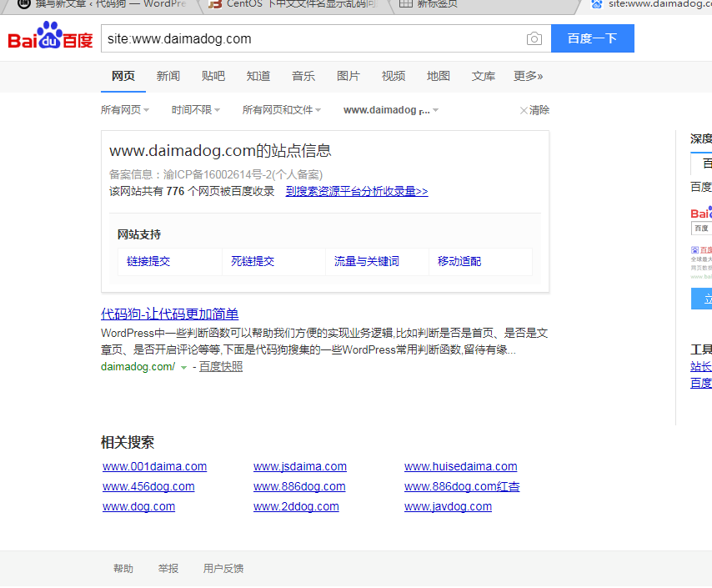Go to the 知道 tab
The height and width of the screenshot is (588, 712).
(x=258, y=76)
